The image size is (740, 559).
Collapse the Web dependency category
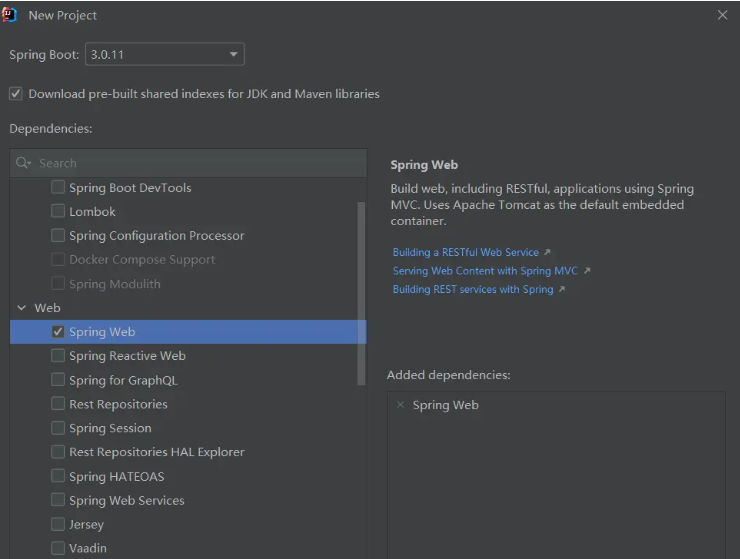(x=21, y=308)
